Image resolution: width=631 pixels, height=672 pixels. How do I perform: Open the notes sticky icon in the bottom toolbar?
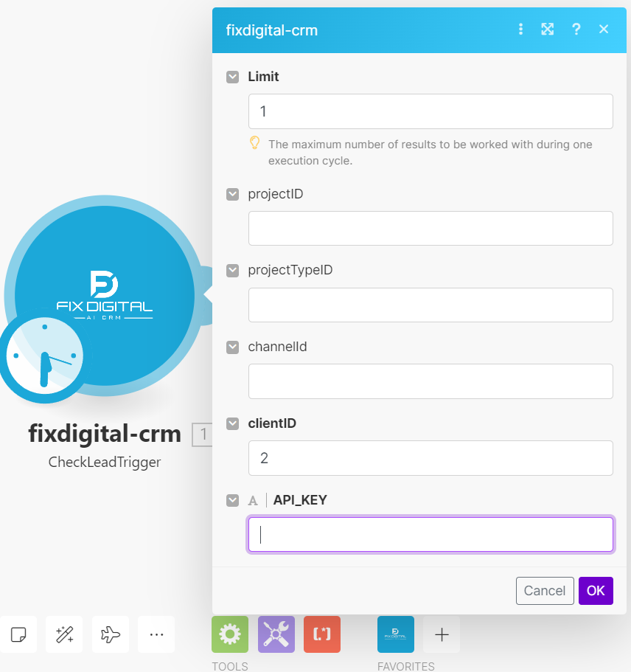18,634
